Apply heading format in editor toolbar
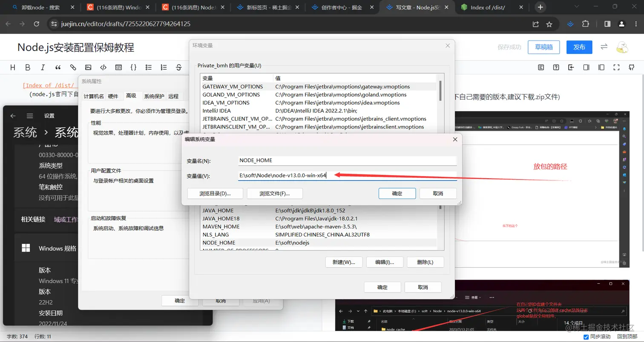Viewport: 644px width, 342px height. click(x=12, y=67)
